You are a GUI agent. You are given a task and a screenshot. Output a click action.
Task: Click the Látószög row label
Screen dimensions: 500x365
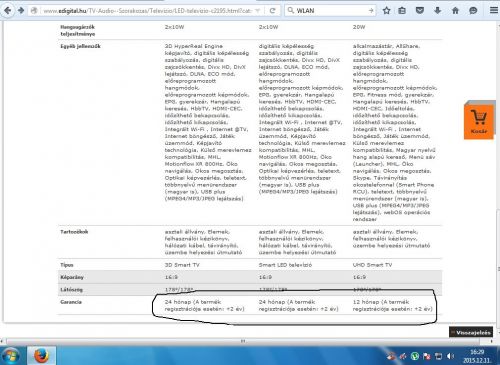pos(71,290)
